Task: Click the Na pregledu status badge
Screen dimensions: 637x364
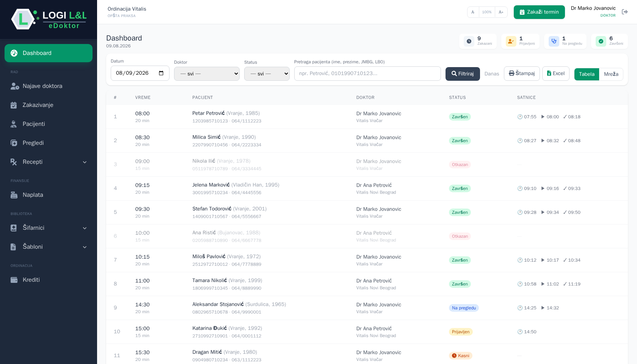Action: click(x=464, y=308)
